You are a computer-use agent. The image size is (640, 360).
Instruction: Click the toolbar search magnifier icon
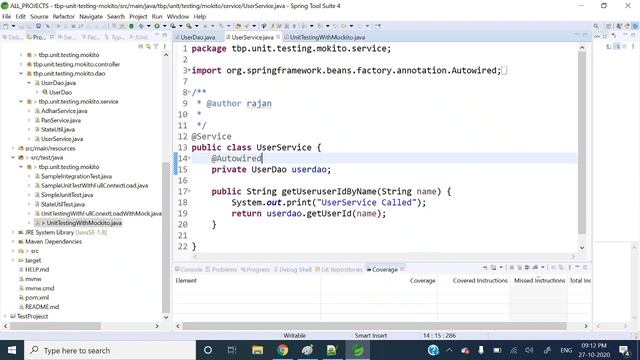596,26
